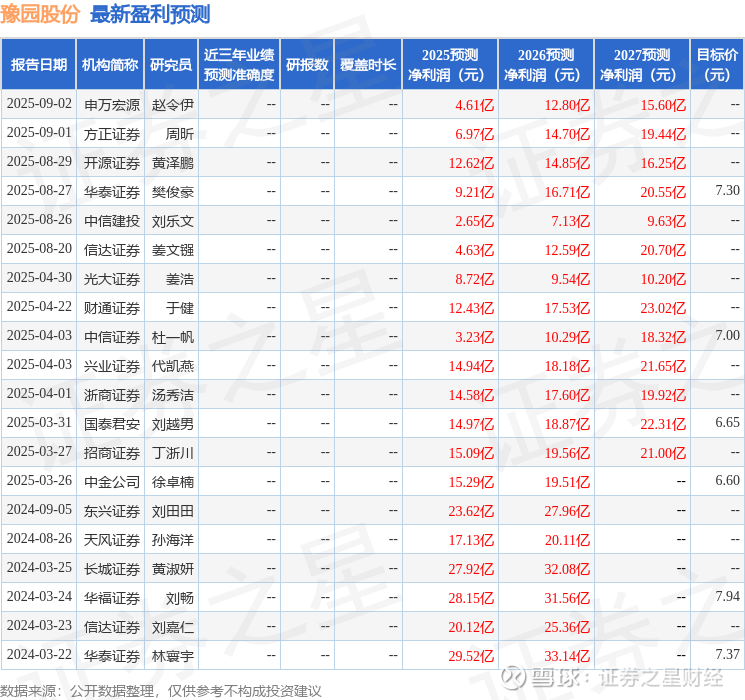Image resolution: width=745 pixels, height=700 pixels.
Task: Click the 招商证券 institution cell
Action: pos(112,453)
